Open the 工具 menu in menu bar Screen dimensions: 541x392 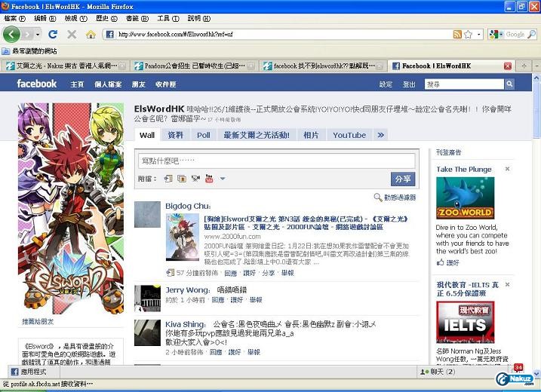point(163,18)
